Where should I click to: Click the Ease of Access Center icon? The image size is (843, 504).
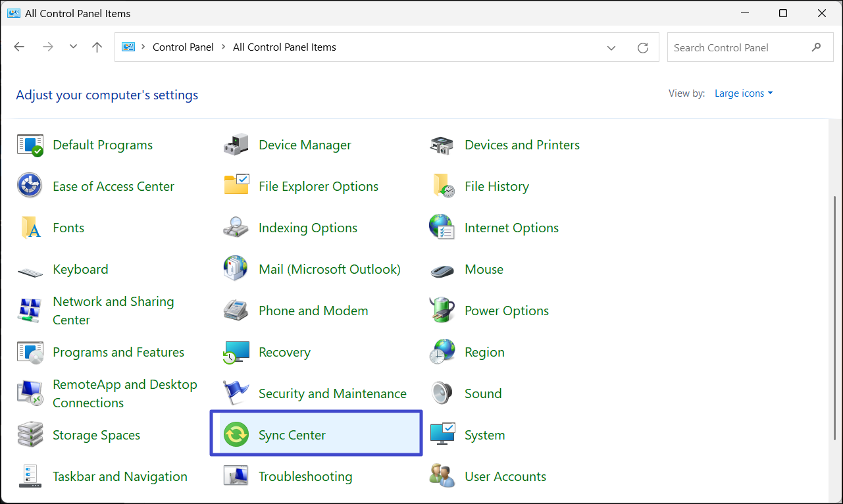pos(30,186)
